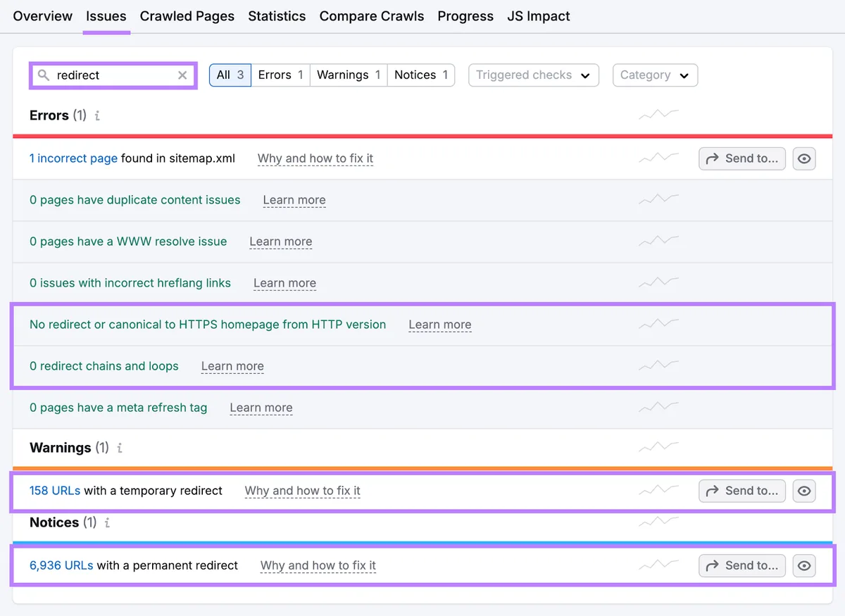The width and height of the screenshot is (845, 616).
Task: Click Learn more for WWW resolve issue
Action: (281, 241)
